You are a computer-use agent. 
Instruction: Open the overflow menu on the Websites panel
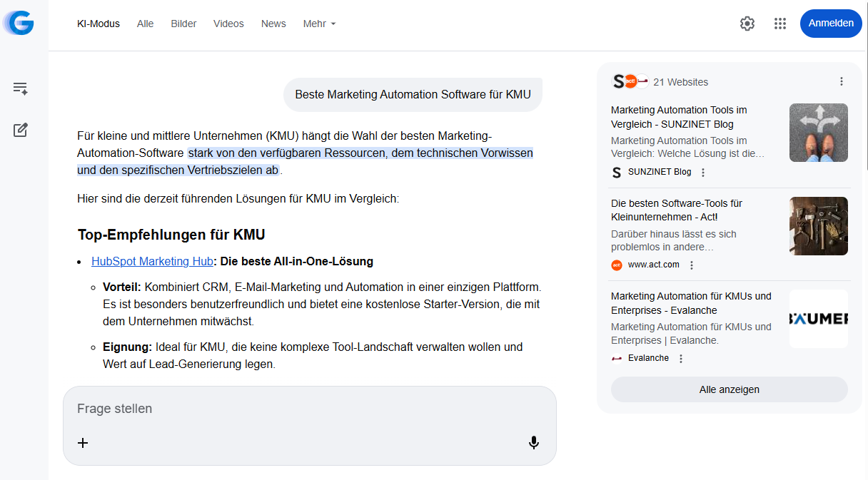coord(840,82)
